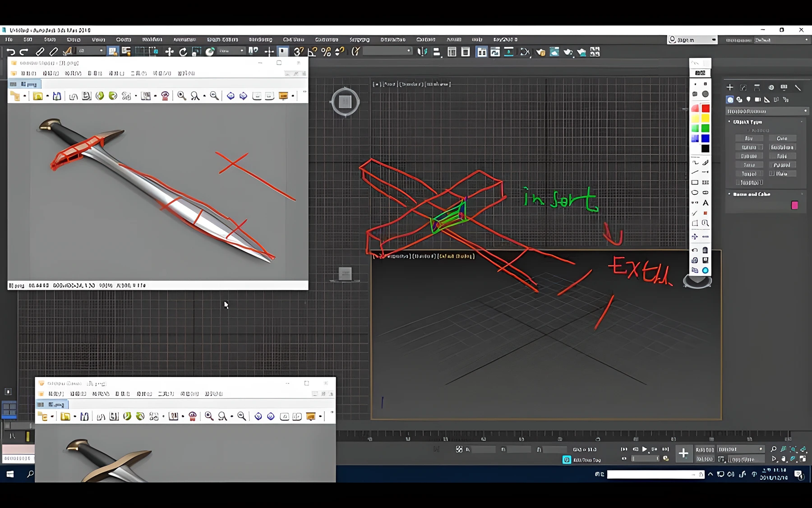This screenshot has height=508, width=812.
Task: Click the pink object color swatch
Action: click(x=794, y=206)
